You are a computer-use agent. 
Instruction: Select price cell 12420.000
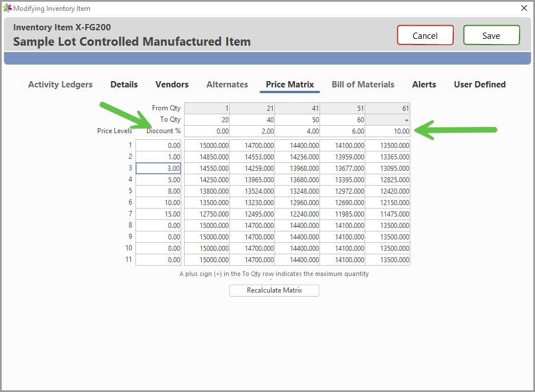pos(388,191)
